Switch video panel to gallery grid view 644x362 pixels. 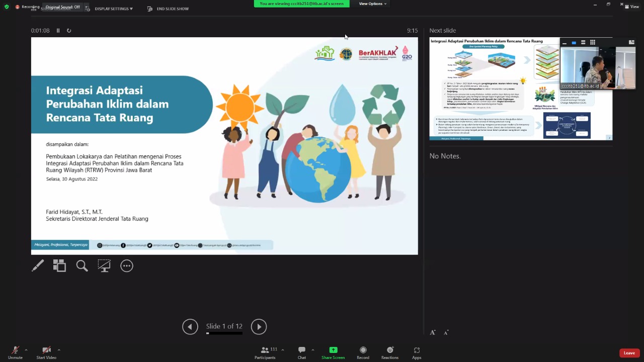point(593,42)
